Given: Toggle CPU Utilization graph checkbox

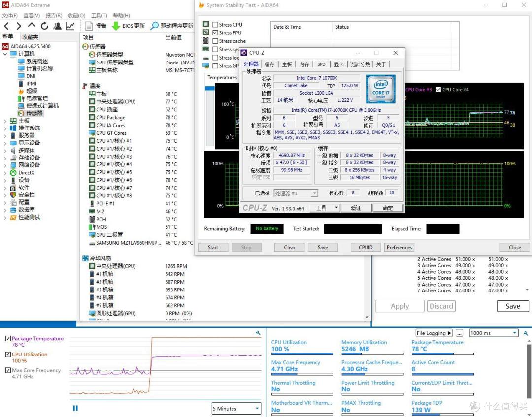Looking at the screenshot, I should coord(8,354).
